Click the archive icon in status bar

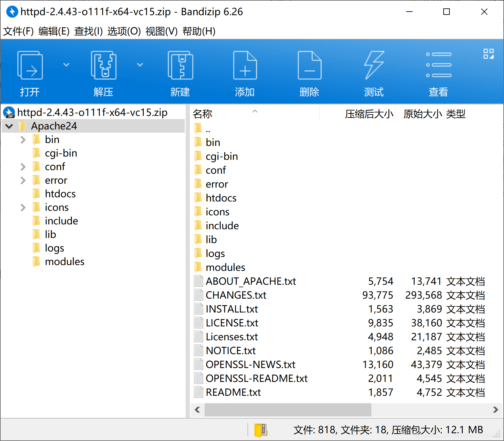click(x=261, y=430)
